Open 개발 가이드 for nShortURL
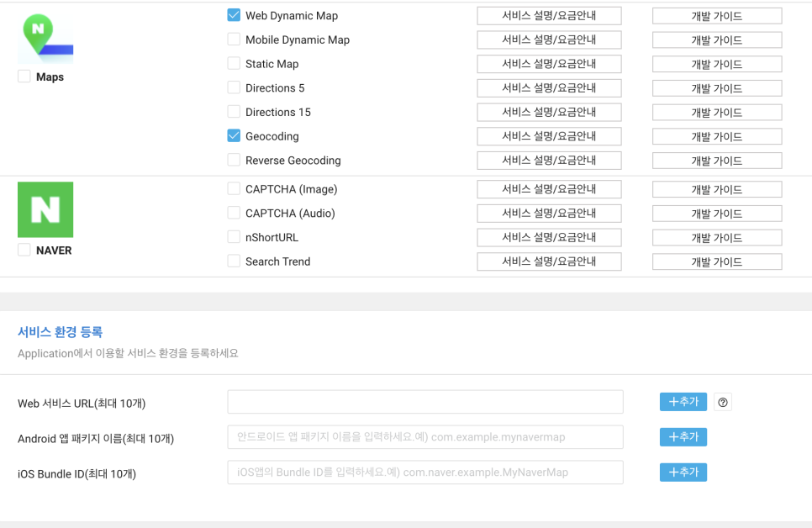Screen dimensions: 812x528 [717, 238]
